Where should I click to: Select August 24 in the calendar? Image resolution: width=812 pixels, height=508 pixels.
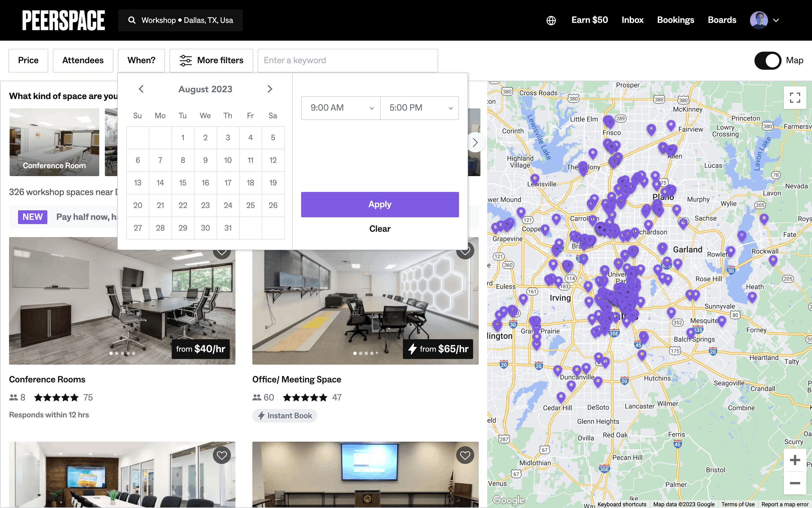tap(228, 205)
